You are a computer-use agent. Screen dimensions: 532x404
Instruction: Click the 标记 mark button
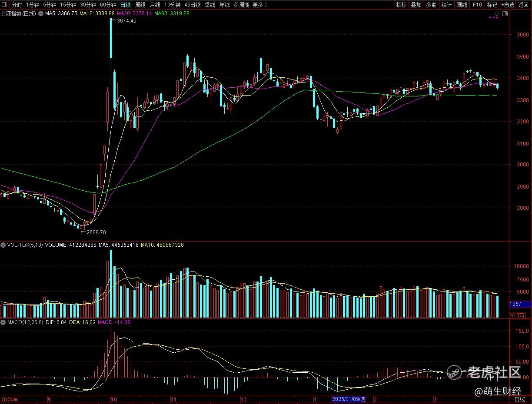click(492, 5)
